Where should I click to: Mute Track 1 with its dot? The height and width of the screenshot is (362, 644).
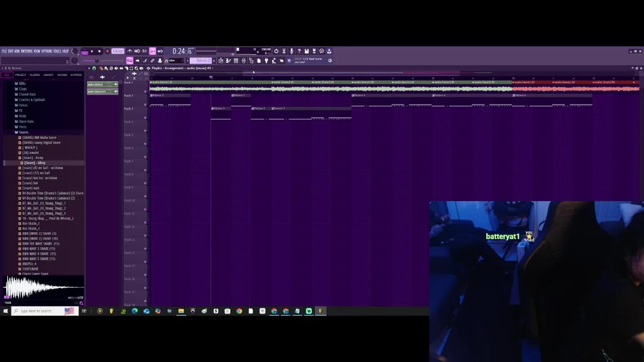click(x=145, y=92)
